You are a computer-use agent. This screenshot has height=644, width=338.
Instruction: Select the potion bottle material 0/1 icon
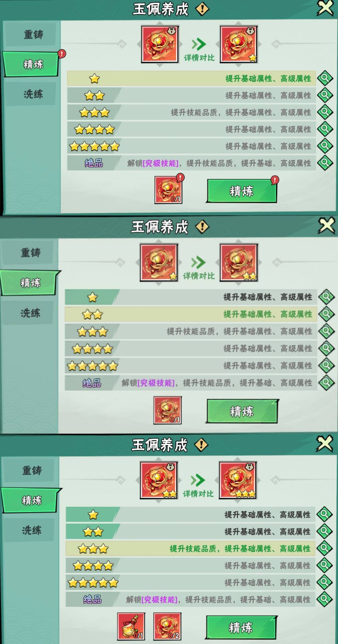click(x=131, y=627)
